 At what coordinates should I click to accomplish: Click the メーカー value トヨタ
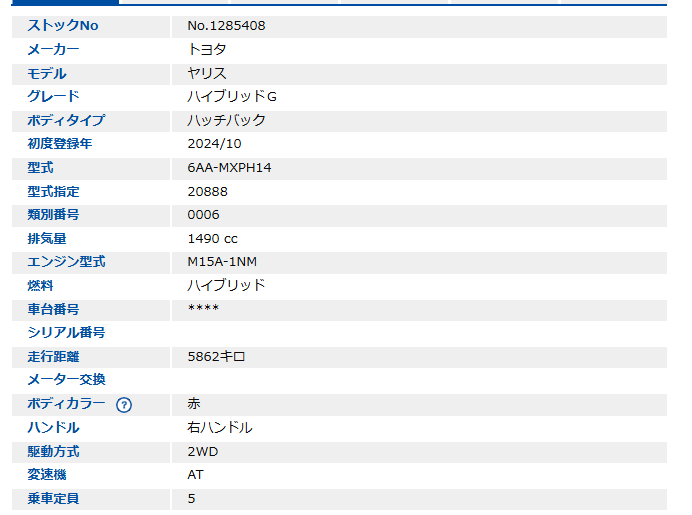[207, 49]
